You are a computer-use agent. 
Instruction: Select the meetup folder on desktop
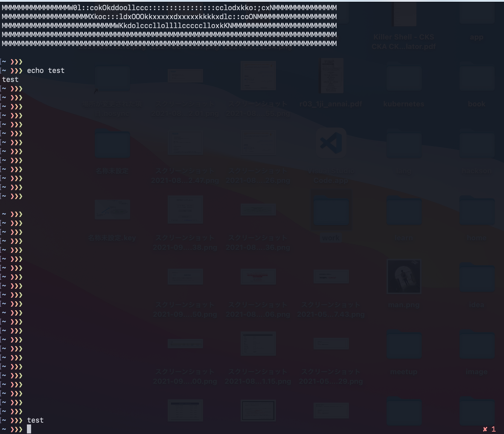pos(404,345)
